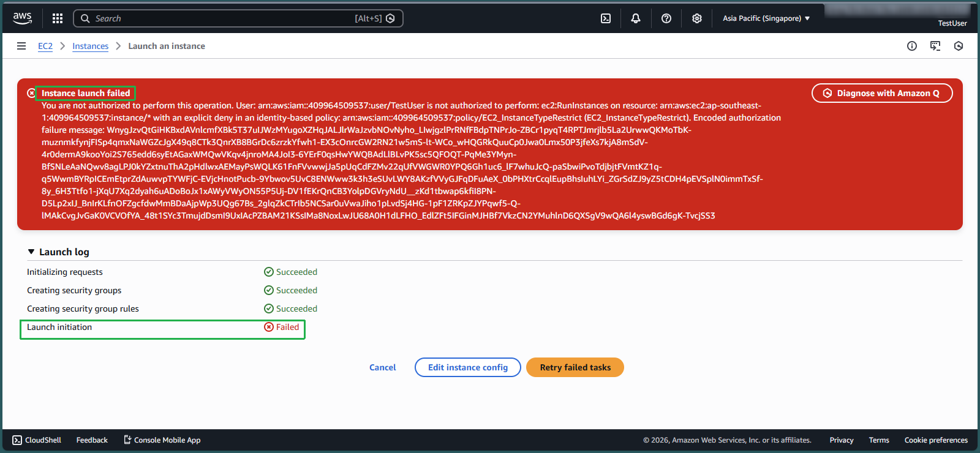980x453 pixels.
Task: Click the Failed status icon
Action: [x=269, y=327]
